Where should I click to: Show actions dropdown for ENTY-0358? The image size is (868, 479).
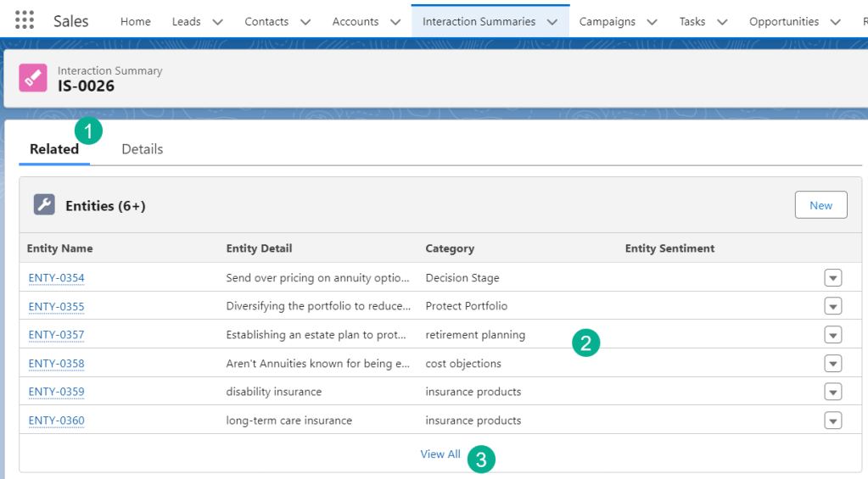(832, 364)
